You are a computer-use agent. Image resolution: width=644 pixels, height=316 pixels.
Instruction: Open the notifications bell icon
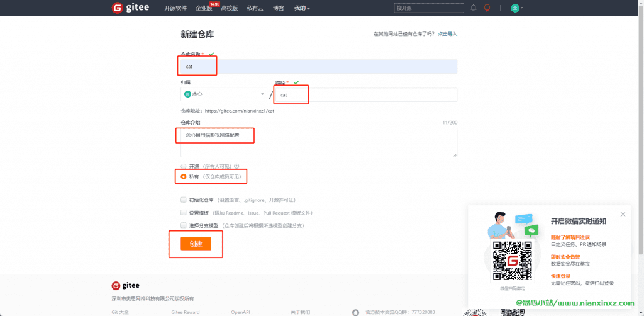point(473,8)
